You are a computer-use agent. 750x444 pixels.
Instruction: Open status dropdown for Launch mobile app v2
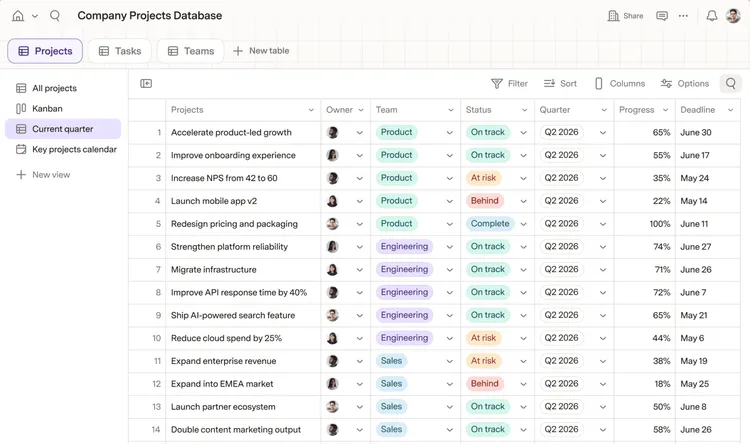523,201
